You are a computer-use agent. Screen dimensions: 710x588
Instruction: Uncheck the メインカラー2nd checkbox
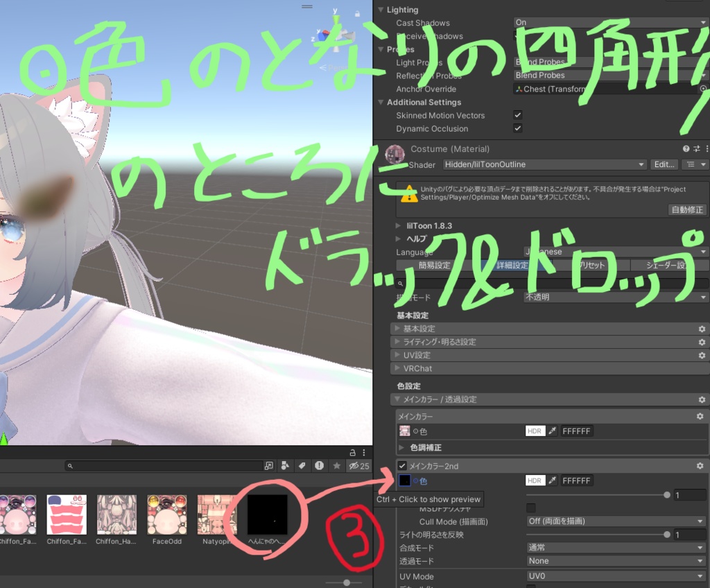pos(402,466)
